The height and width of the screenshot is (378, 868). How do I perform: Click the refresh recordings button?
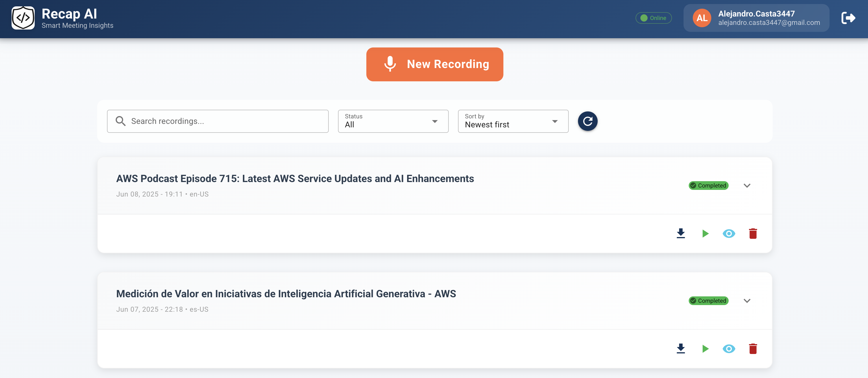pyautogui.click(x=587, y=121)
